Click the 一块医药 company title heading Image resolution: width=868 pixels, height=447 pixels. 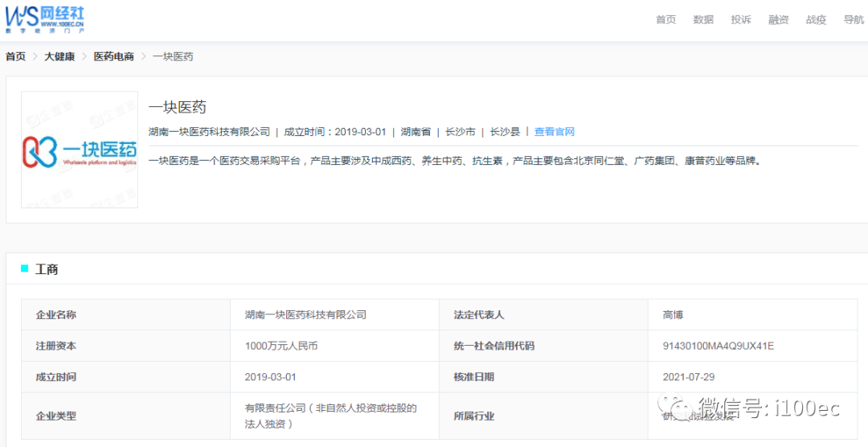pos(177,107)
